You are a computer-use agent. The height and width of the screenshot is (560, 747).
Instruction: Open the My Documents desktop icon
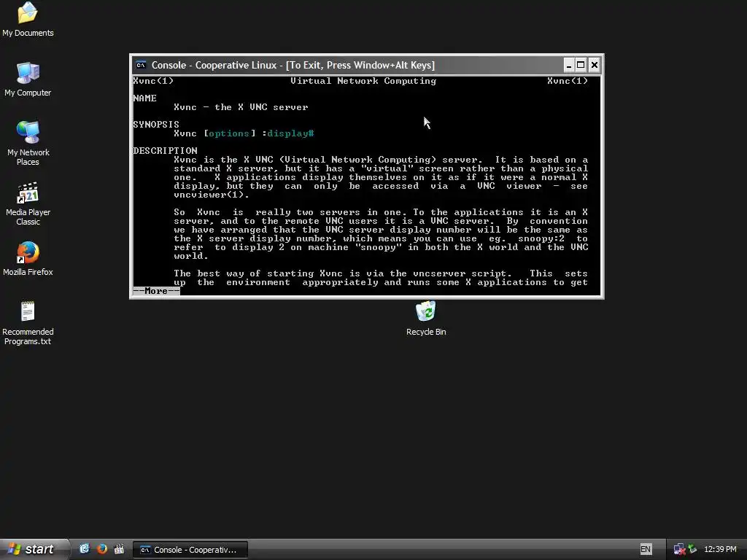click(28, 20)
